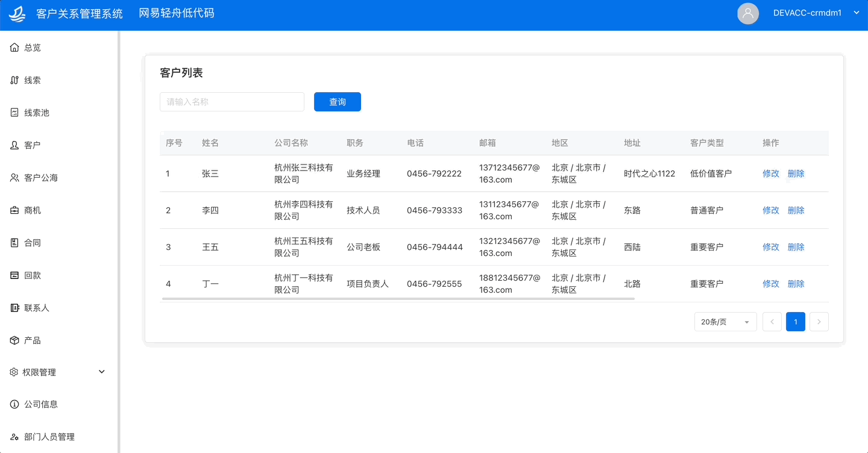
Task: Click the 0456-793333 phone cell
Action: [x=435, y=210]
